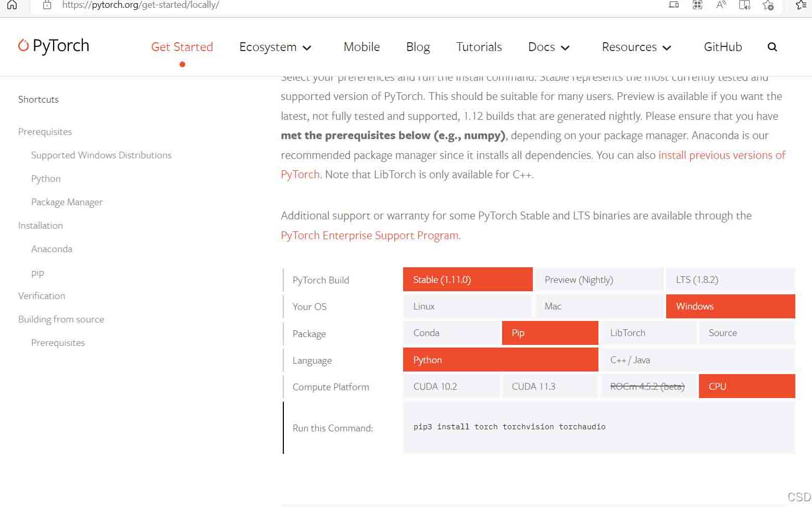Jump to pip section in sidebar
Image resolution: width=812 pixels, height=508 pixels.
(x=38, y=273)
